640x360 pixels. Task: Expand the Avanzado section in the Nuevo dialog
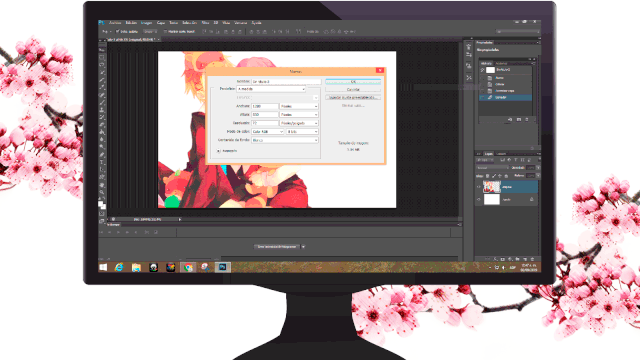(x=218, y=151)
